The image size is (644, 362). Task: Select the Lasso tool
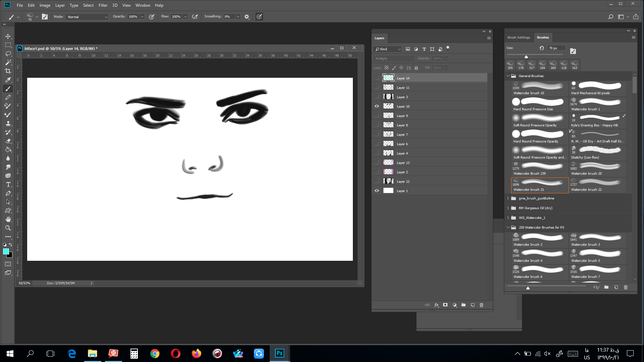click(x=8, y=54)
